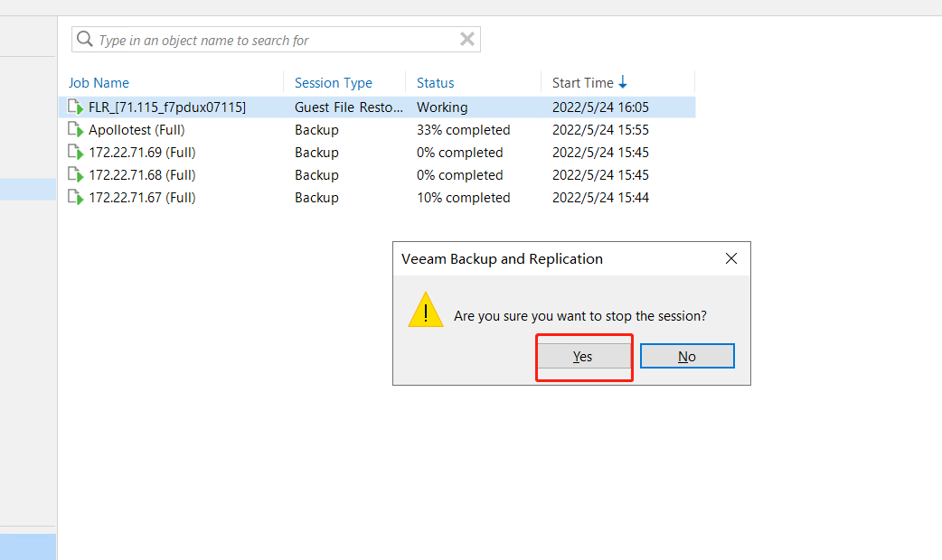
Task: Confirm stopping the session with Yes
Action: click(584, 356)
